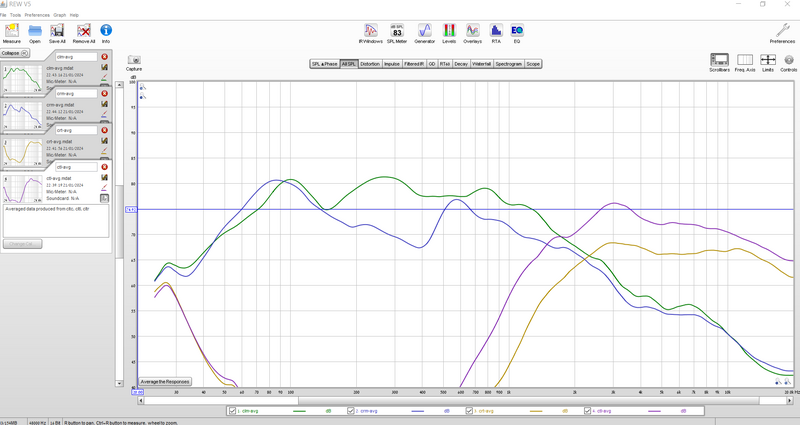Screen dimensions: 800x425
Task: Uncheck the 2: crm-avg trace checkbox
Action: 351,411
